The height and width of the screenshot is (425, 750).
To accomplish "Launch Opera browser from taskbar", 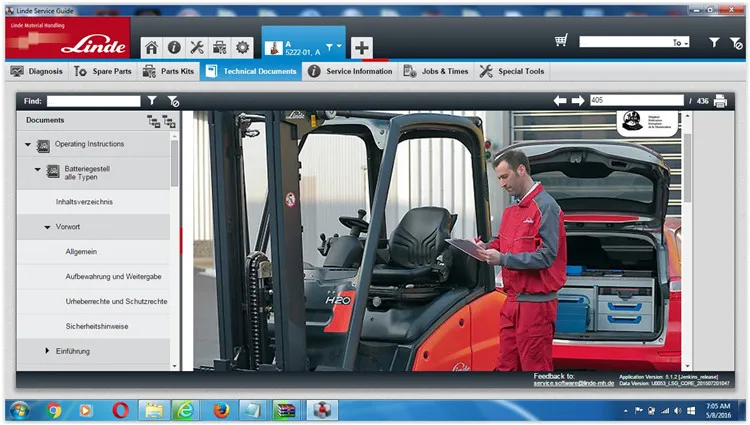I will click(121, 410).
